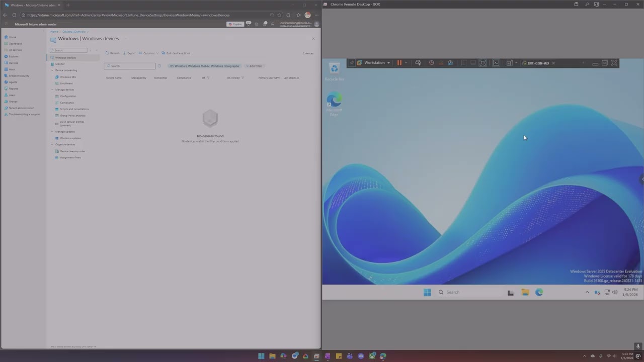Click Export in the device toolbar
644x362 pixels.
coord(129,53)
